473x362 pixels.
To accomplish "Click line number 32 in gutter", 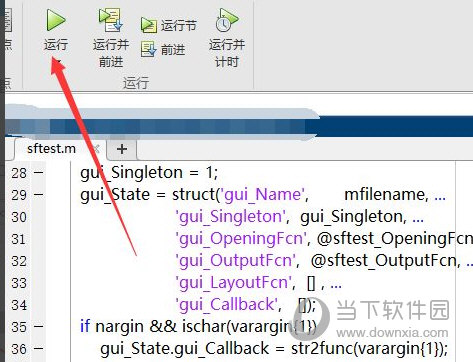I will pos(19,261).
